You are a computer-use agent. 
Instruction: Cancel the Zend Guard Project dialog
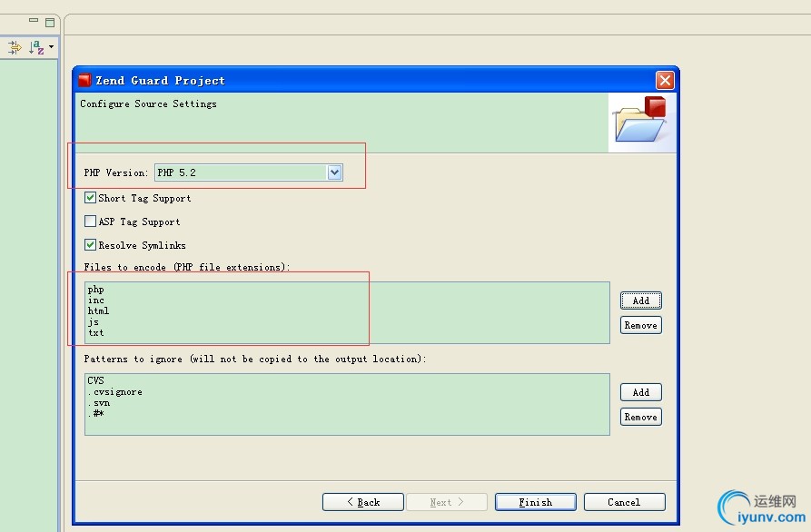(624, 502)
